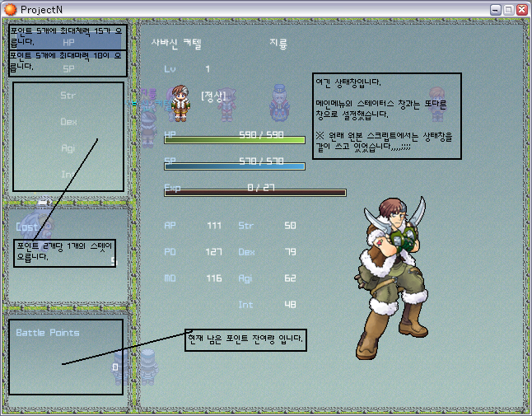Select the SP option in the stat menu
532x416 pixels.
click(x=68, y=69)
